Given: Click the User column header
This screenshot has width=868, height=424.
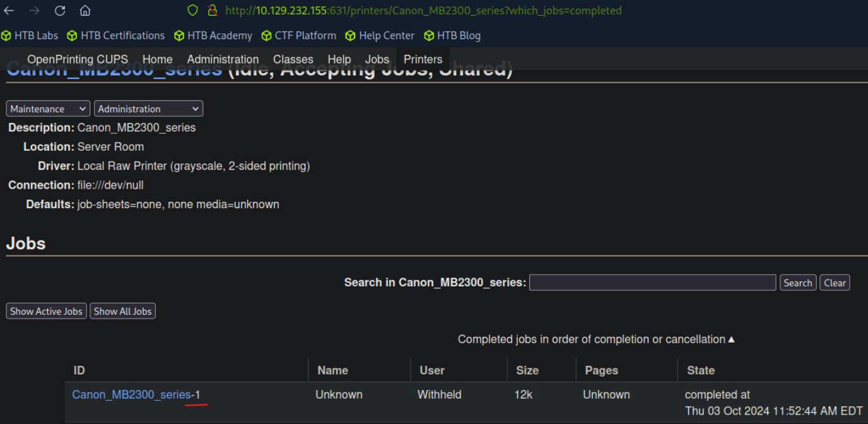Looking at the screenshot, I should pyautogui.click(x=432, y=370).
